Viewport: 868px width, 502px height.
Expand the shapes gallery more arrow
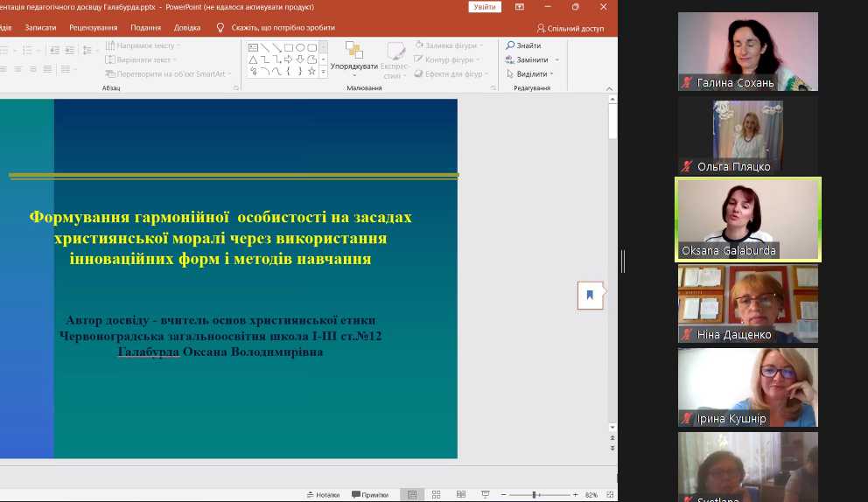(x=323, y=72)
